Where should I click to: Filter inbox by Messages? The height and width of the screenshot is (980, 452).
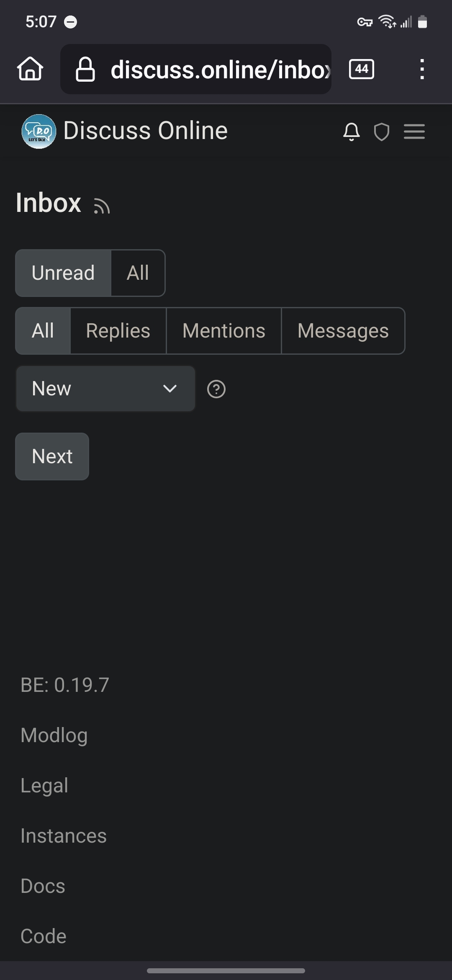pyautogui.click(x=343, y=331)
